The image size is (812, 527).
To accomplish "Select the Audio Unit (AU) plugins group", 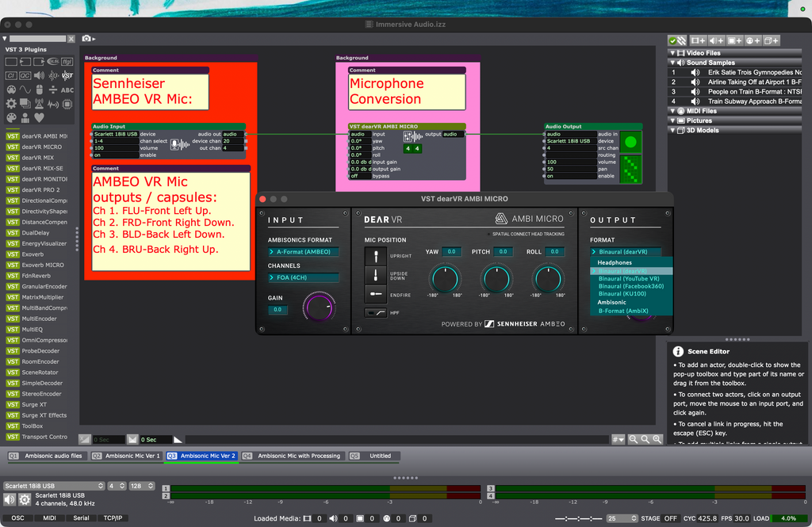I will tap(53, 75).
